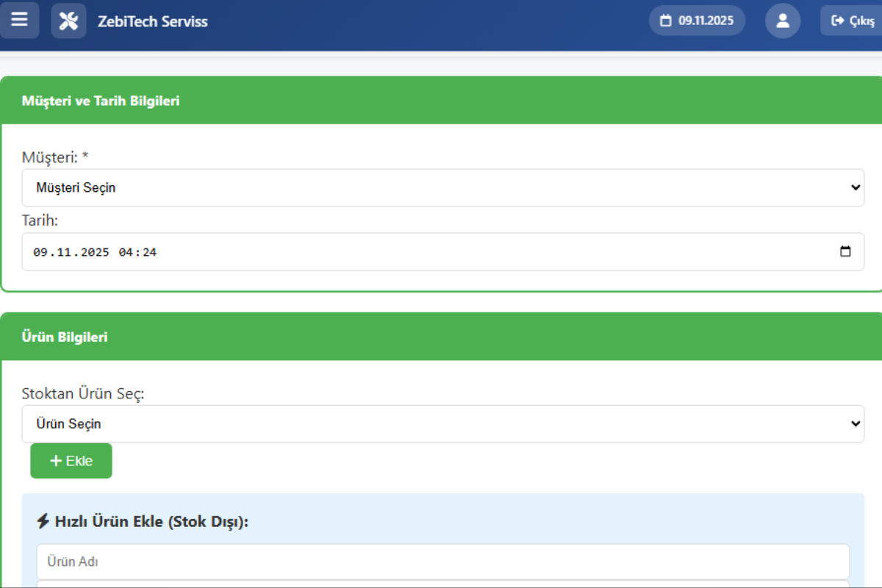Image resolution: width=882 pixels, height=588 pixels.
Task: Click the Stoktan Ürün Seç label
Action: [83, 393]
